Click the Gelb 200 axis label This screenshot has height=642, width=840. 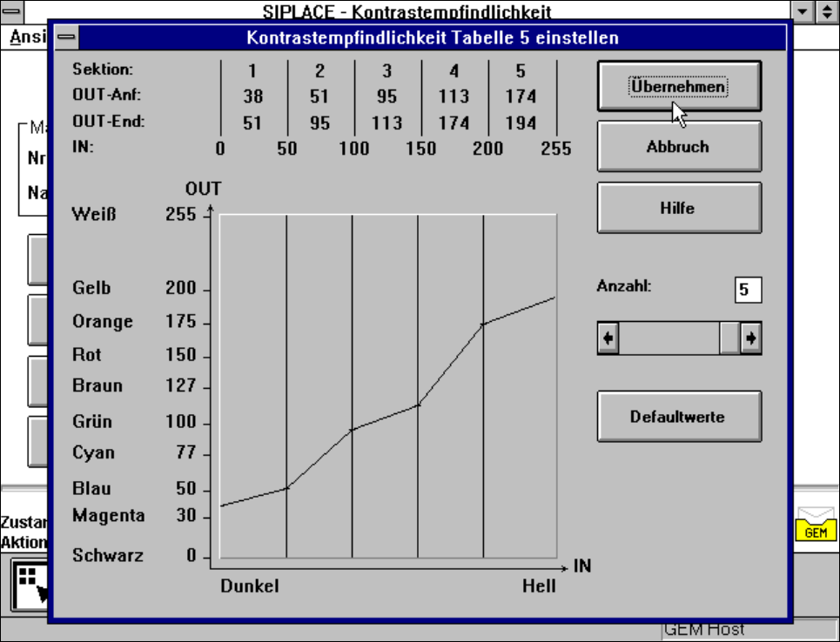[134, 288]
